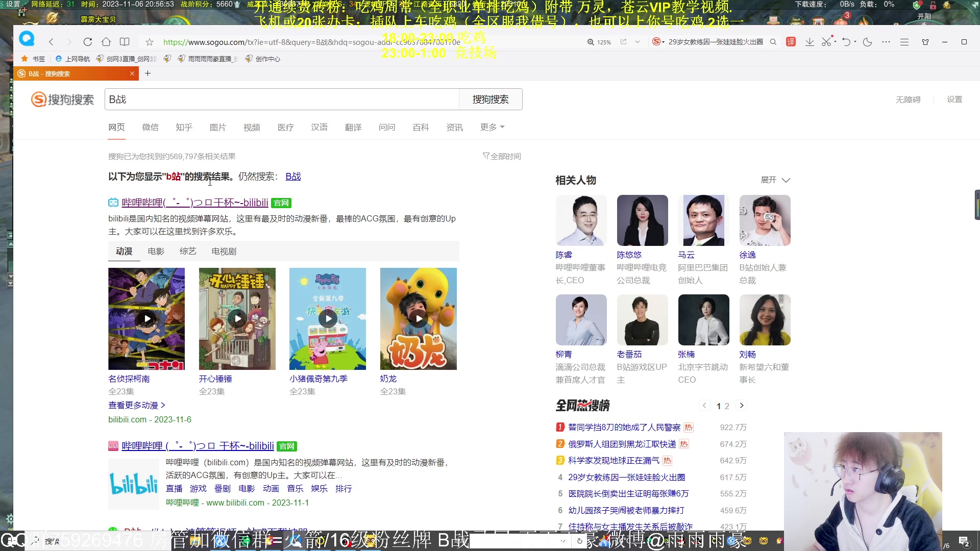Go back to the previous page
Image resolution: width=980 pixels, height=551 pixels.
point(51,42)
